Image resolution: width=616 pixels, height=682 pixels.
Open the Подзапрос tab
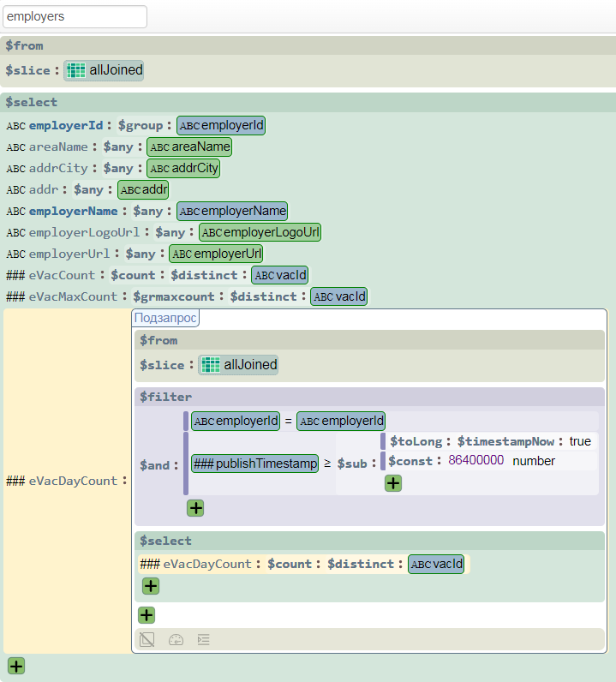pos(165,318)
